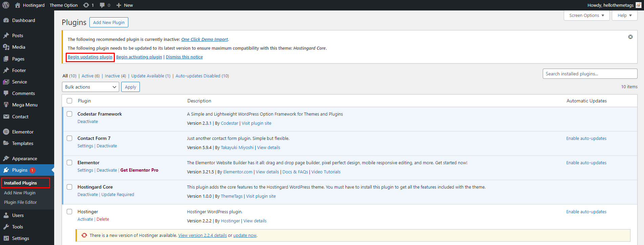Click Begin activating plugin link
This screenshot has width=644, height=245.
[139, 57]
